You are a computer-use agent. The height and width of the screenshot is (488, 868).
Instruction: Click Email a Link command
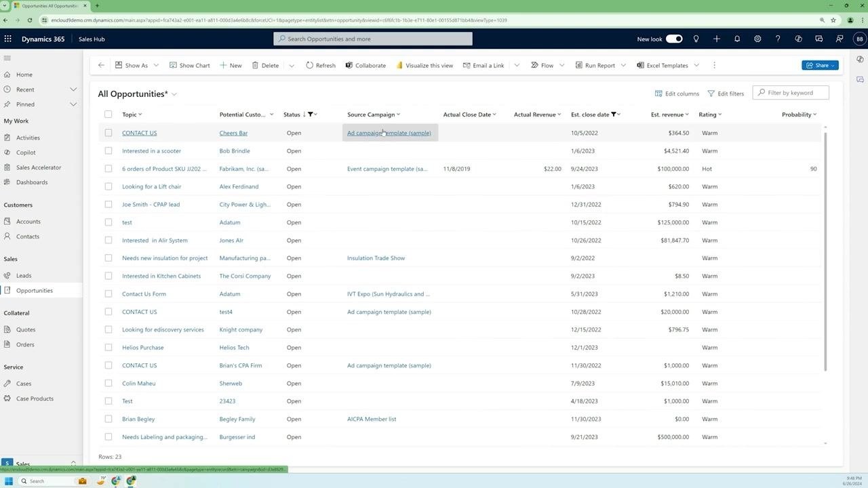click(484, 65)
